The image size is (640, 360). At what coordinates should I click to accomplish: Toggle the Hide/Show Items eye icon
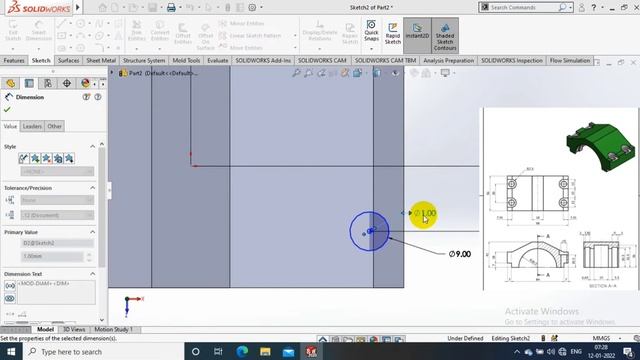[x=395, y=73]
